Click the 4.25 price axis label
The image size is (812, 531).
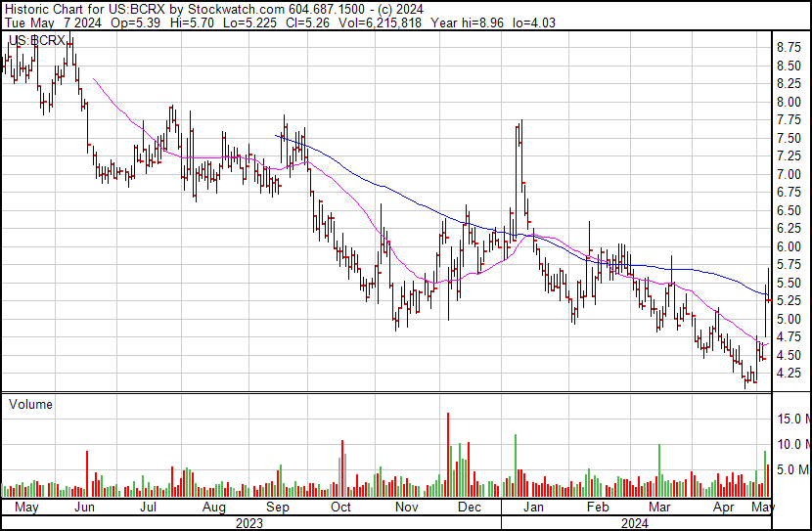[789, 374]
